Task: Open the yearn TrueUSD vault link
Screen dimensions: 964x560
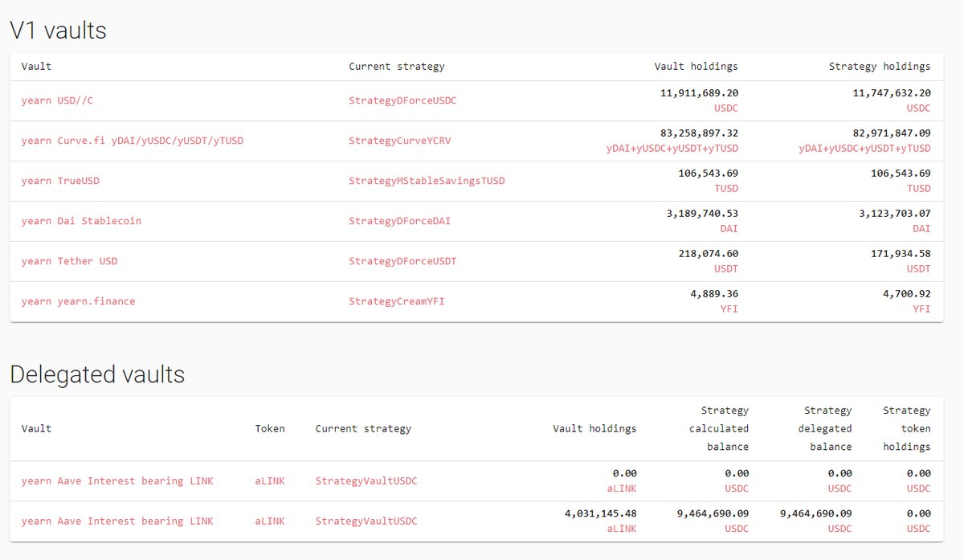Action: 60,181
